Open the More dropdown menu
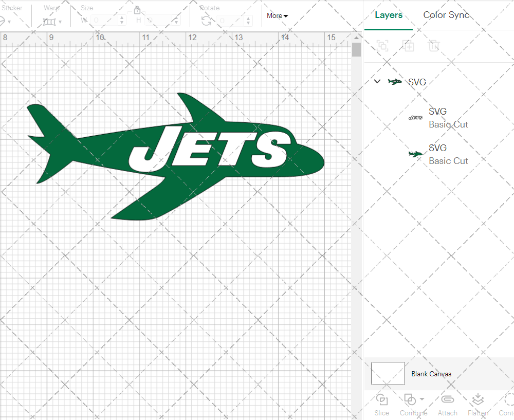514x420 pixels. (278, 16)
